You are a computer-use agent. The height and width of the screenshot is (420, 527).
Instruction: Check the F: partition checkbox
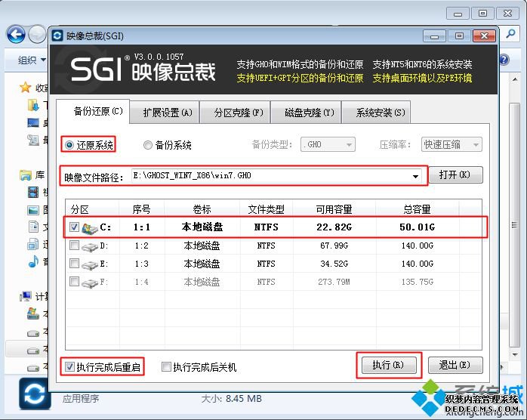(74, 281)
